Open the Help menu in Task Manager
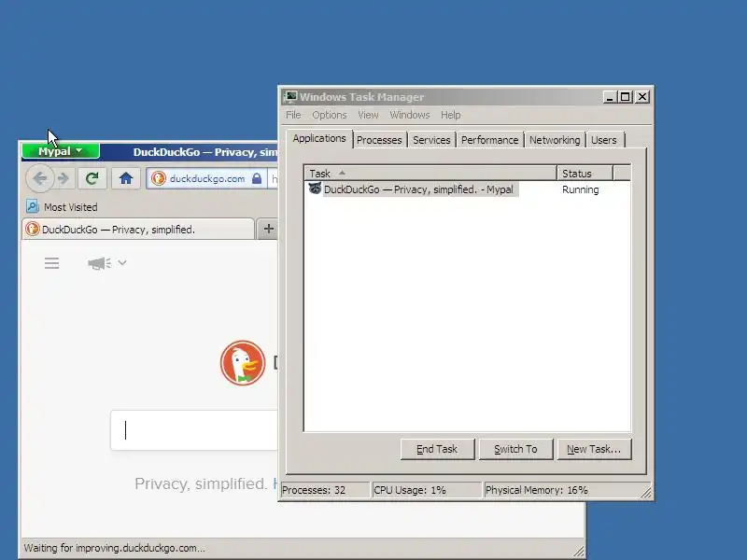Image resolution: width=747 pixels, height=560 pixels. [x=450, y=115]
